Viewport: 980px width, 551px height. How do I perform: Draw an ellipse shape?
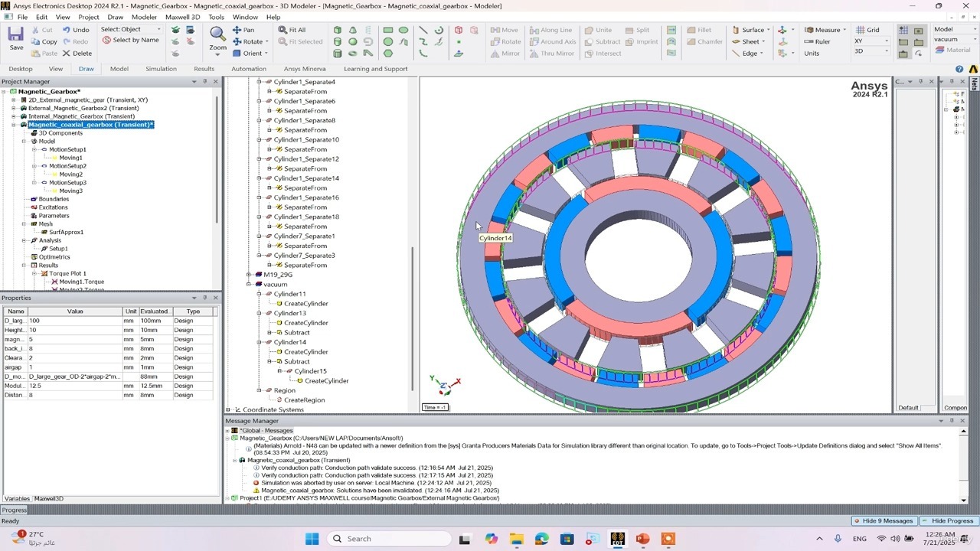[x=403, y=30]
